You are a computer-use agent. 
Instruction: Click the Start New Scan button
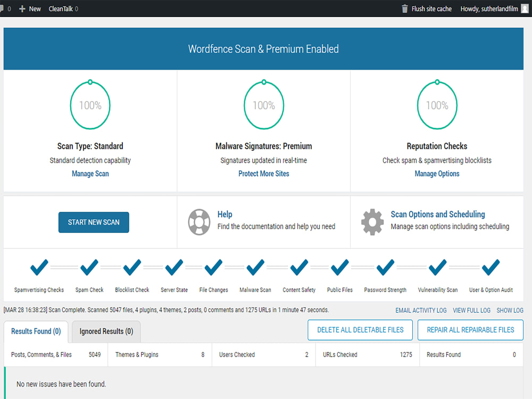pos(94,222)
